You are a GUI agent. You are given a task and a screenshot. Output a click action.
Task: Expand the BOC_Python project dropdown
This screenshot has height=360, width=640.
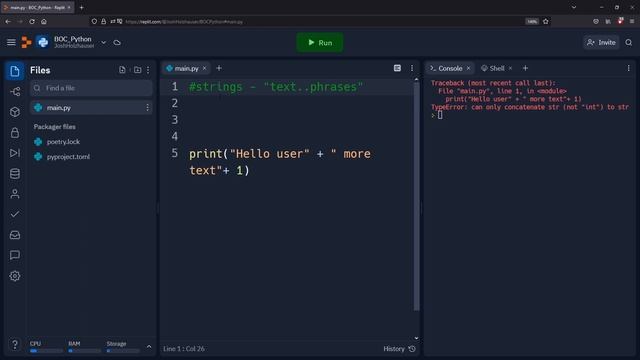click(x=104, y=42)
